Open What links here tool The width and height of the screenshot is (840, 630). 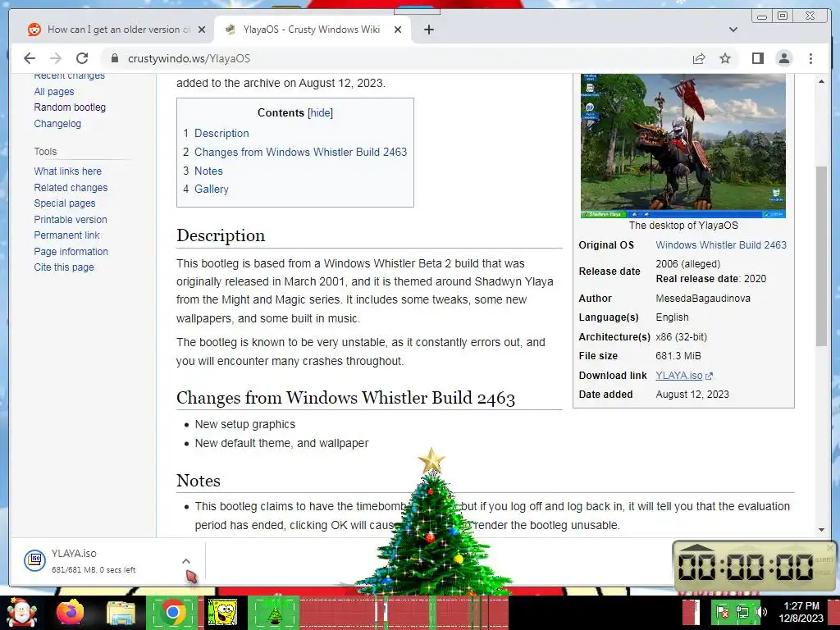point(67,171)
